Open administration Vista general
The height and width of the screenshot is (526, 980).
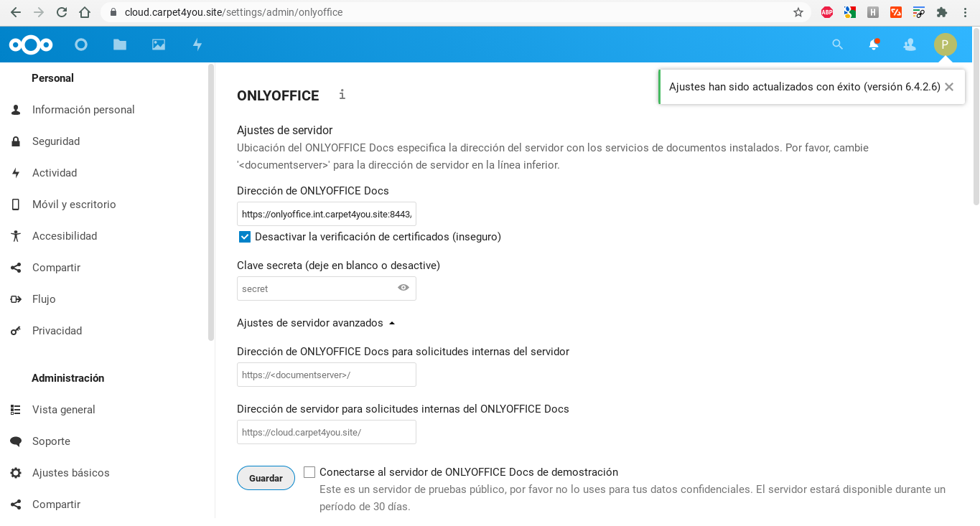(x=64, y=410)
